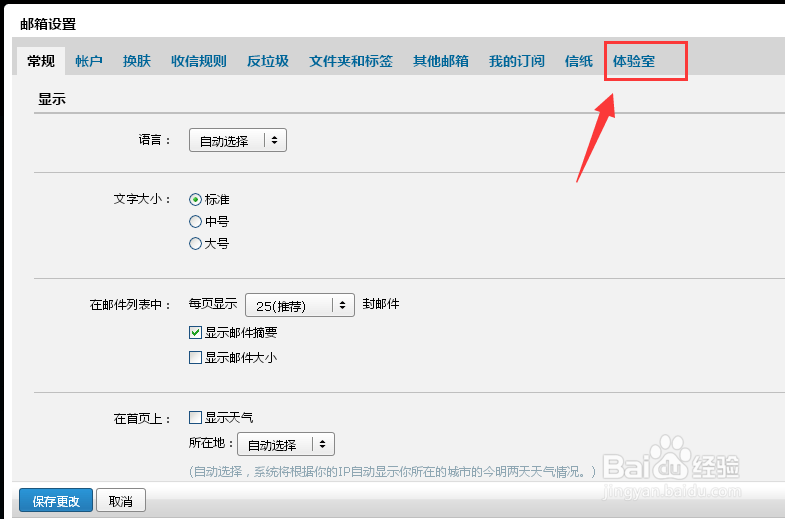
Task: Click the 在邮件列表中 label
Action: pos(131,305)
